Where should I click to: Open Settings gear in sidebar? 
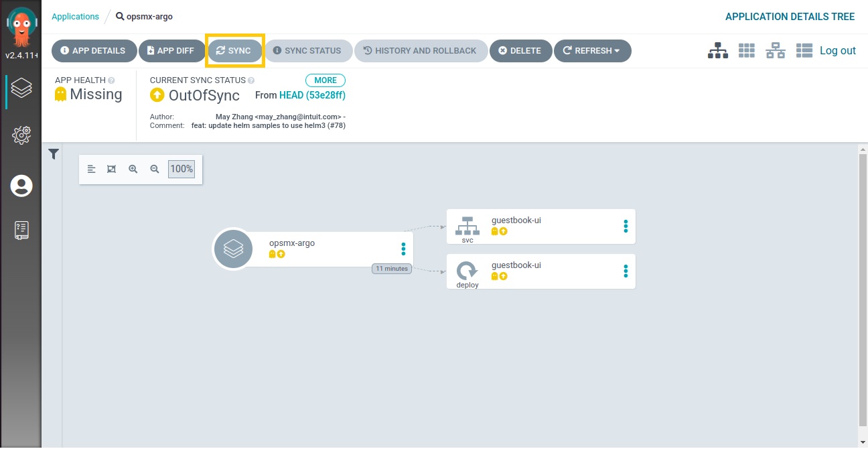[x=21, y=135]
